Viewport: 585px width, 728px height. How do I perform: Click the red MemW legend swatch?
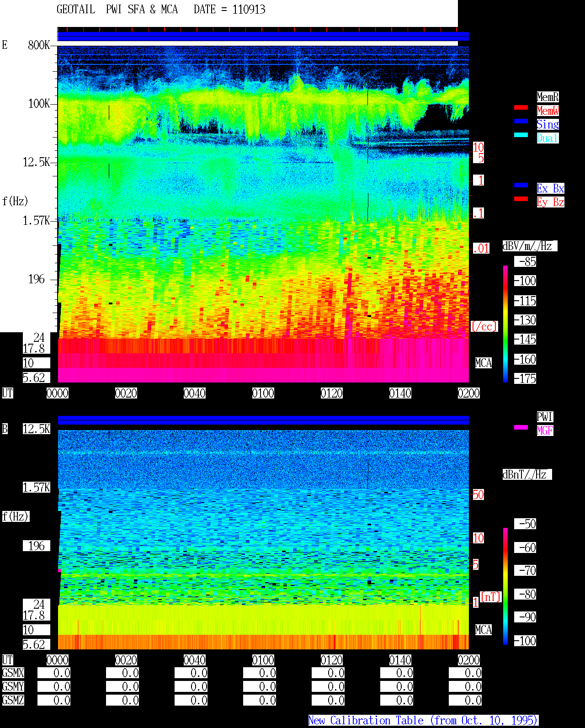pos(521,107)
